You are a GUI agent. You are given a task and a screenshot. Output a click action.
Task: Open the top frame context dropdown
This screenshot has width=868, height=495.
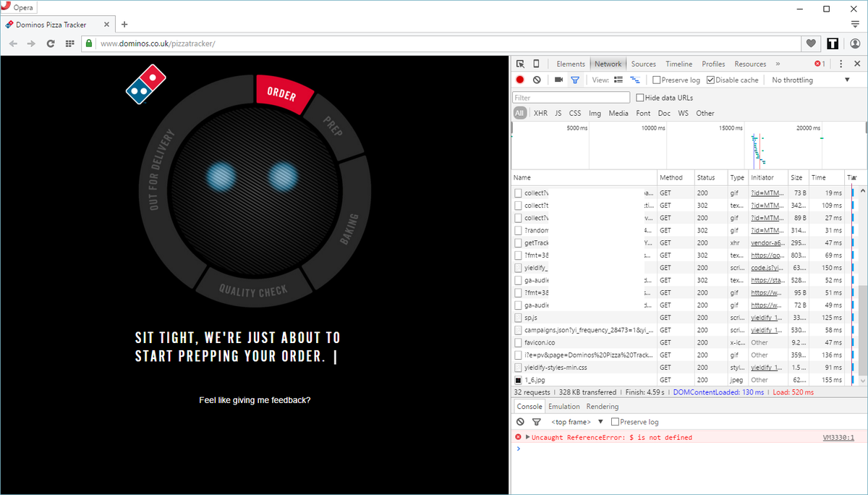pyautogui.click(x=577, y=421)
